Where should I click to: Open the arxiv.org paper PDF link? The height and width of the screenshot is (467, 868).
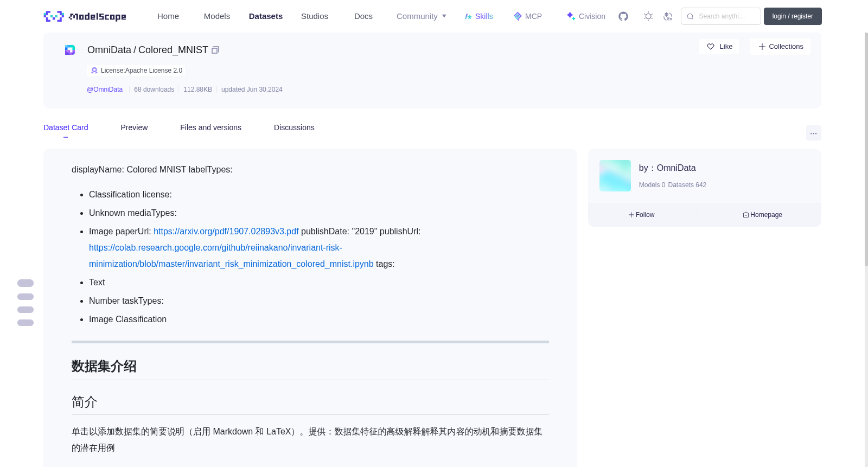(226, 231)
